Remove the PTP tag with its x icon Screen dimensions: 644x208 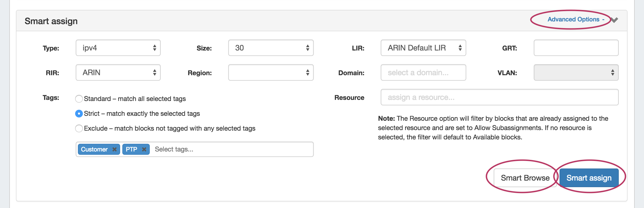coord(144,149)
